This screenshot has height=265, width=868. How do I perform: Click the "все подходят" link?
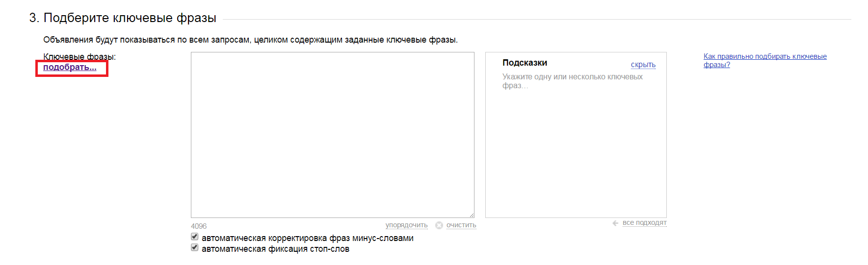(644, 223)
